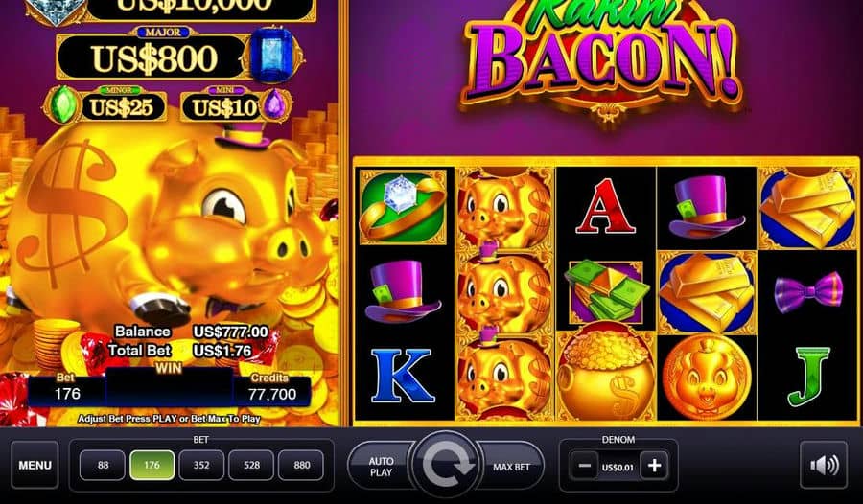Select the 352 bet option
Screen dimensions: 863x504
point(201,465)
